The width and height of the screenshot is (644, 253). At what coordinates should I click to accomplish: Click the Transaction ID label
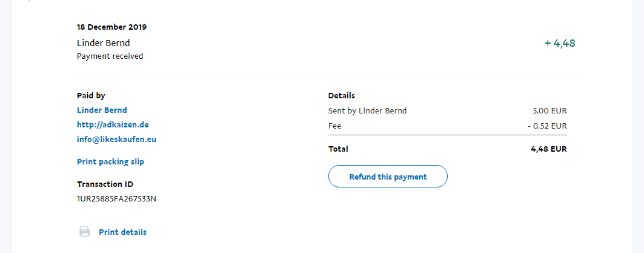pos(105,184)
